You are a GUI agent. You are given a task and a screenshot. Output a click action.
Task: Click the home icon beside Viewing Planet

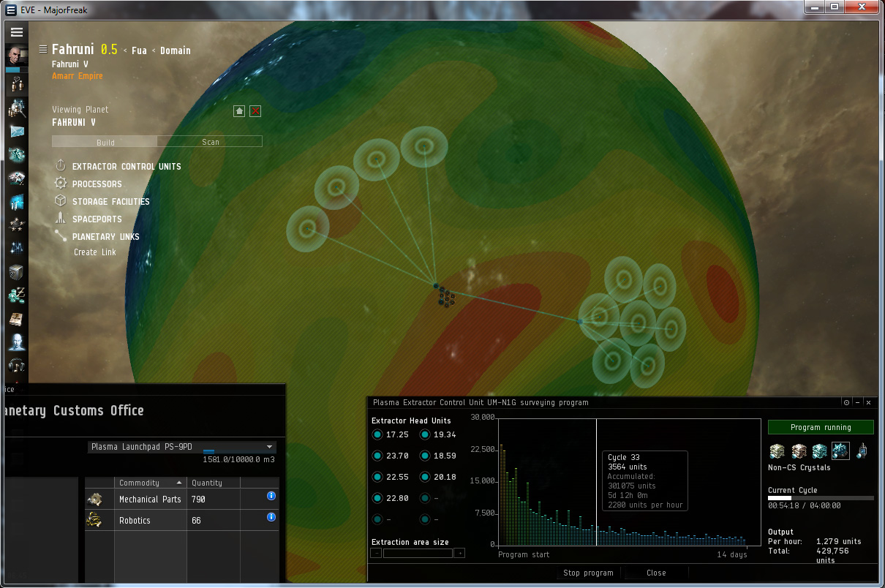coord(239,111)
